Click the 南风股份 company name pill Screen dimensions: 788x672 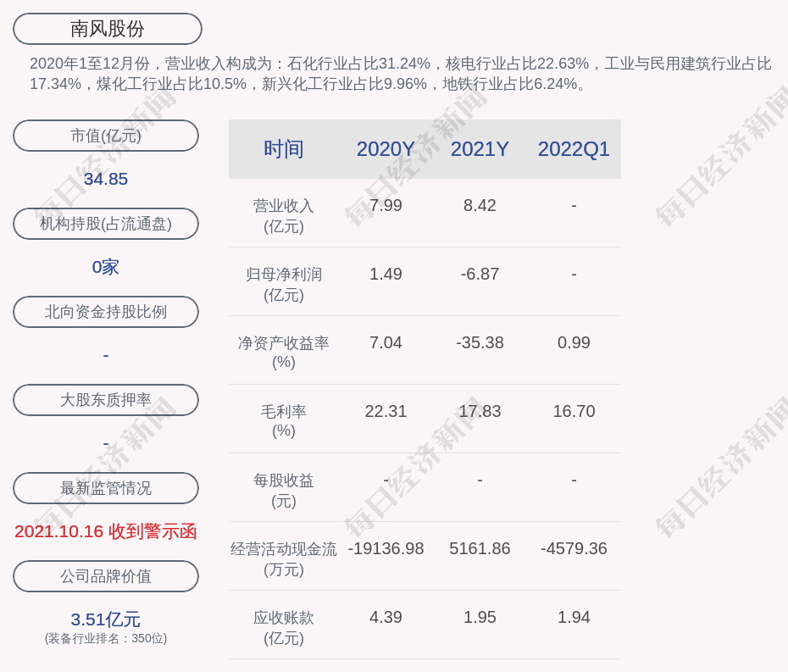[x=107, y=29]
